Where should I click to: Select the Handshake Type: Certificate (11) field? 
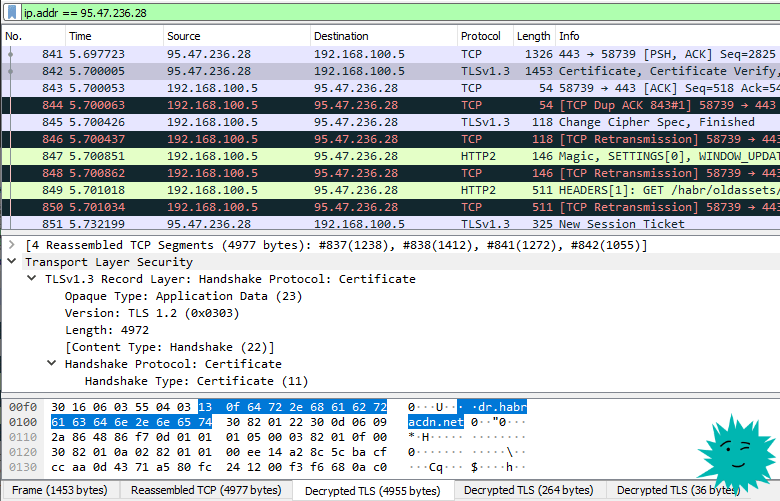[x=196, y=381]
